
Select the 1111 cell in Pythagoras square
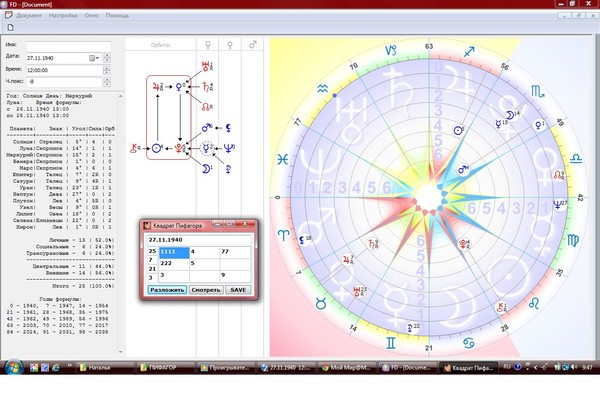click(x=174, y=252)
